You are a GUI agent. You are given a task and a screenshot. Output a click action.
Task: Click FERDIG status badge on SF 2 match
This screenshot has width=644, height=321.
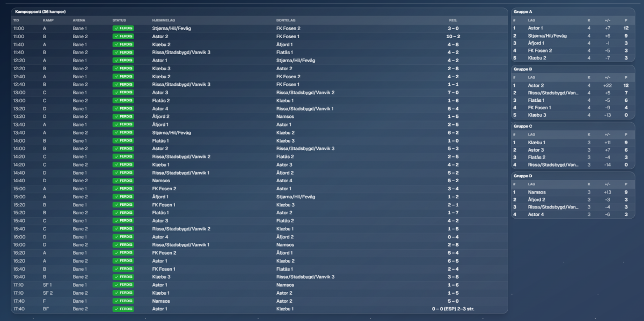pyautogui.click(x=123, y=293)
